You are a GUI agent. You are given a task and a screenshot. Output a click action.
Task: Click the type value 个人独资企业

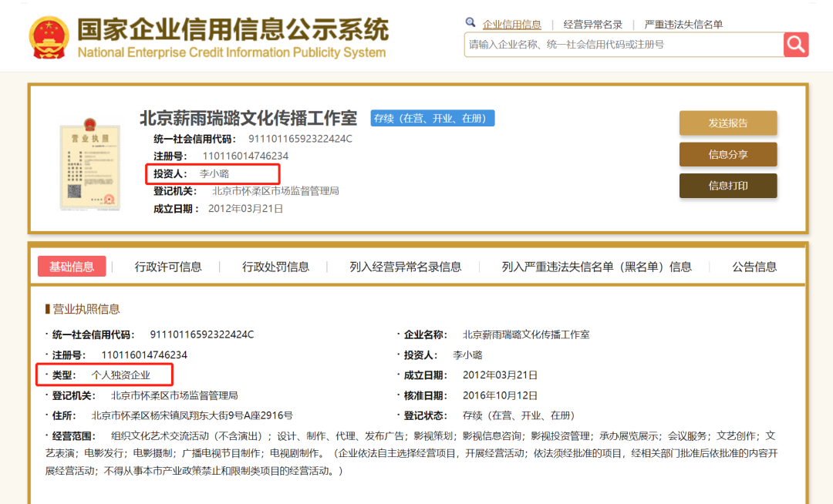(120, 375)
